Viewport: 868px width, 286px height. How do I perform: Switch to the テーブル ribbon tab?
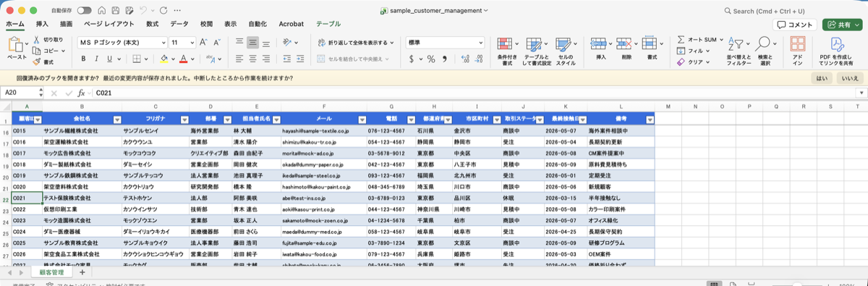[x=328, y=24]
